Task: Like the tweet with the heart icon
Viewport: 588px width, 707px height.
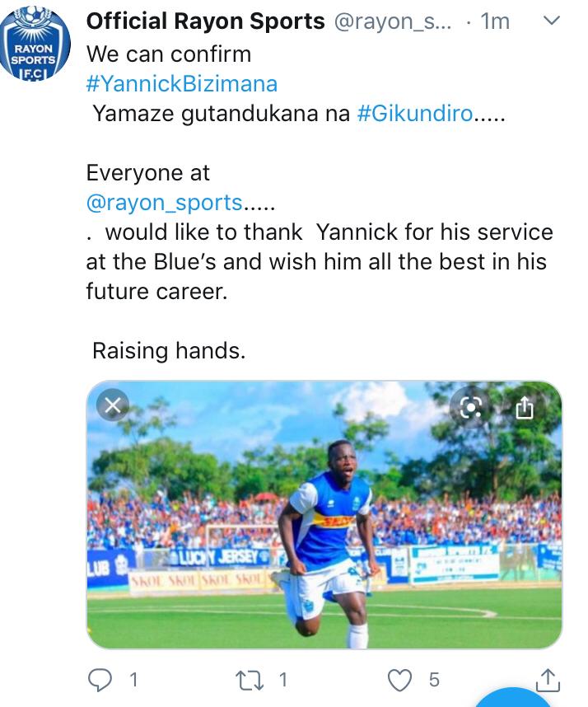Action: coord(399,680)
